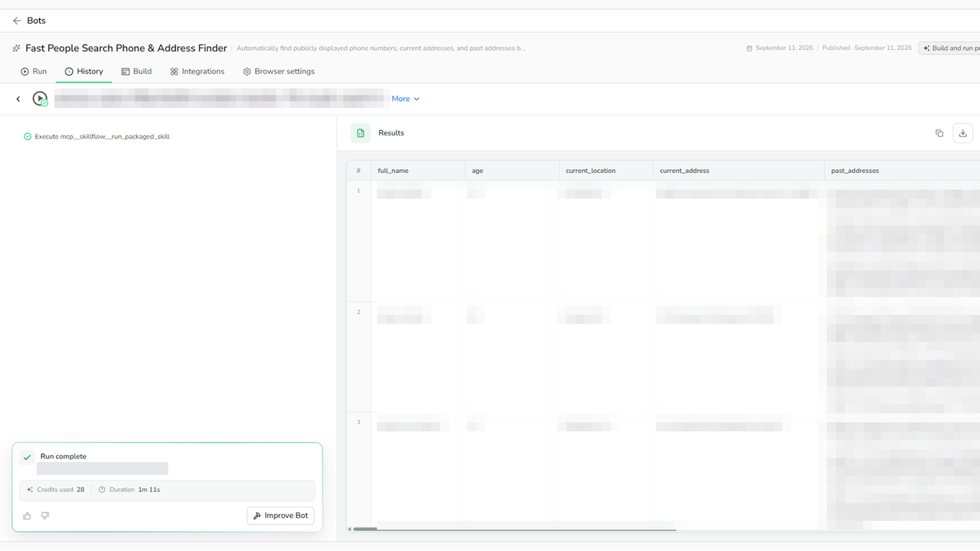This screenshot has height=551, width=980.
Task: Copy results with the copy icon
Action: 939,133
